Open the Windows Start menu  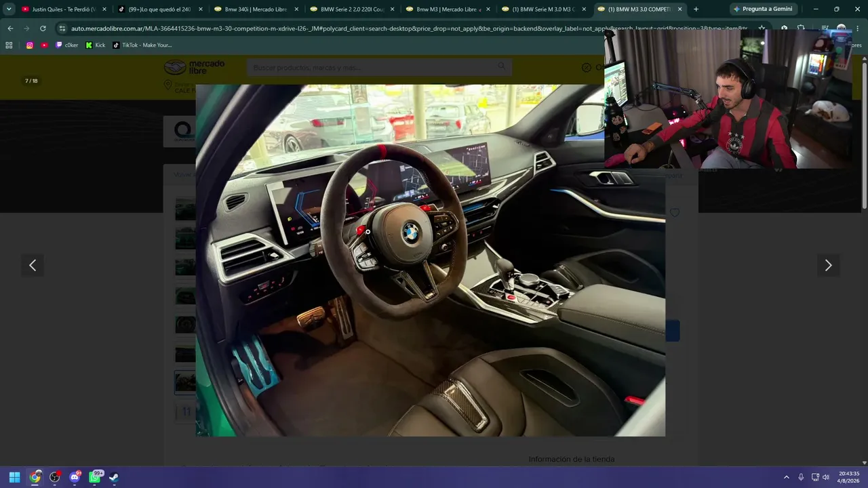14,477
